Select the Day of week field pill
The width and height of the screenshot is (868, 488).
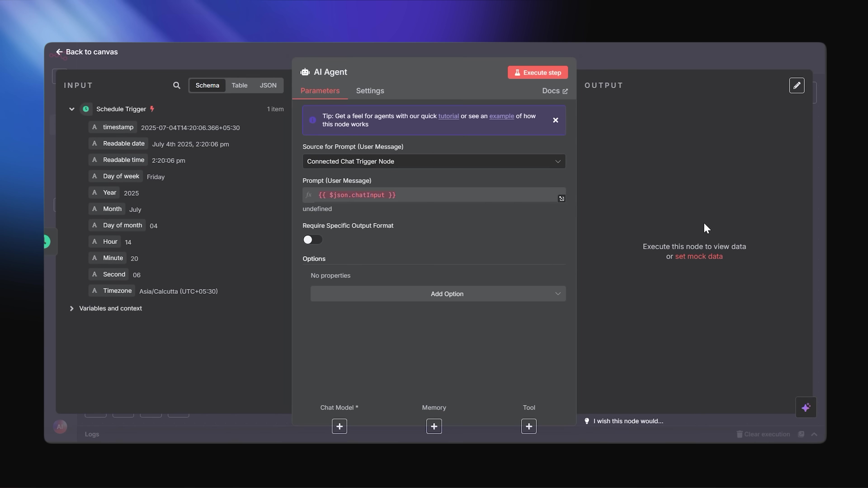[x=116, y=176]
